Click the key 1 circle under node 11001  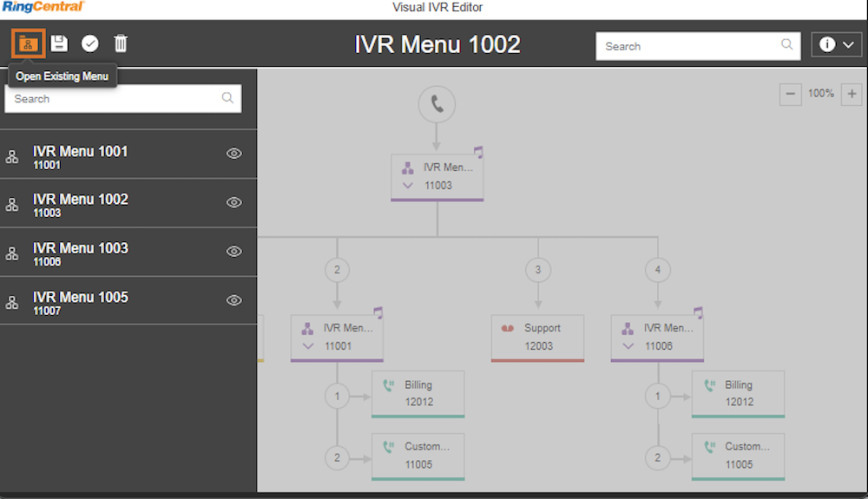(x=337, y=396)
